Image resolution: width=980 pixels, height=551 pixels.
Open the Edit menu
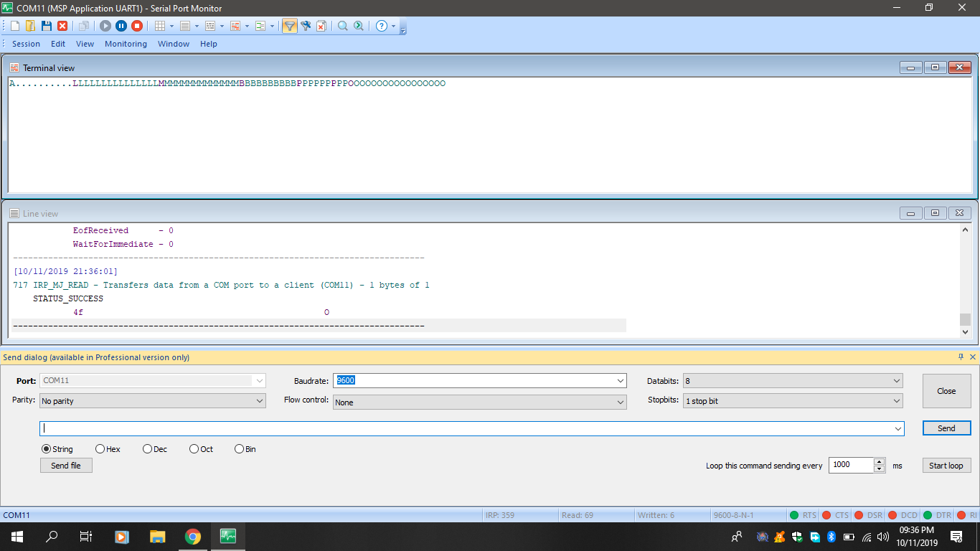coord(58,44)
